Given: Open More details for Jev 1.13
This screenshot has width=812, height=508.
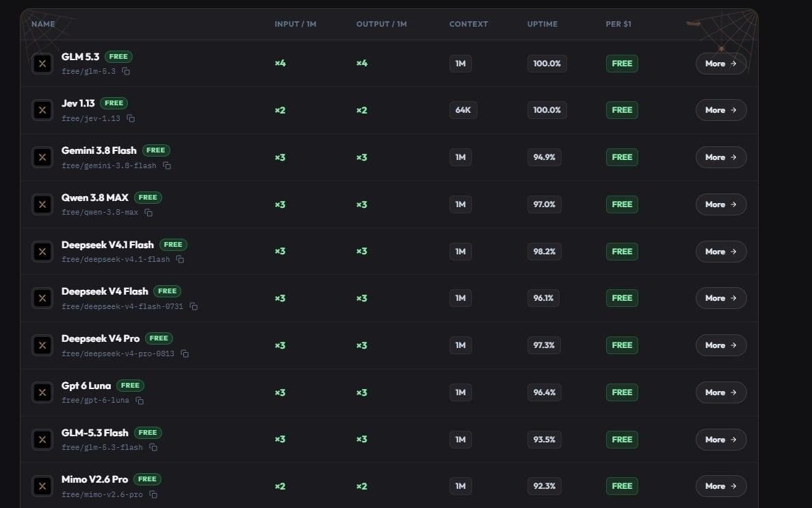Looking at the screenshot, I should pos(721,110).
